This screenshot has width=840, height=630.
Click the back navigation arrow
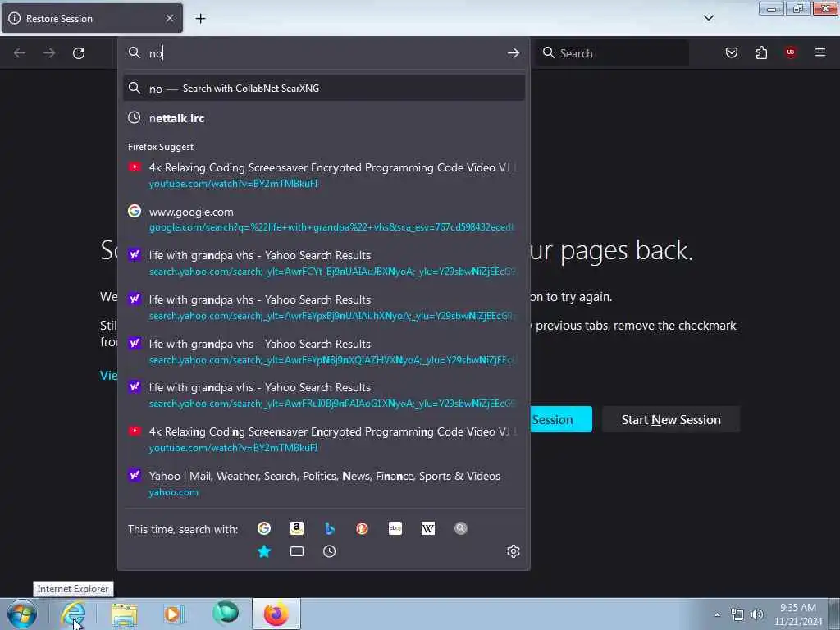20,53
